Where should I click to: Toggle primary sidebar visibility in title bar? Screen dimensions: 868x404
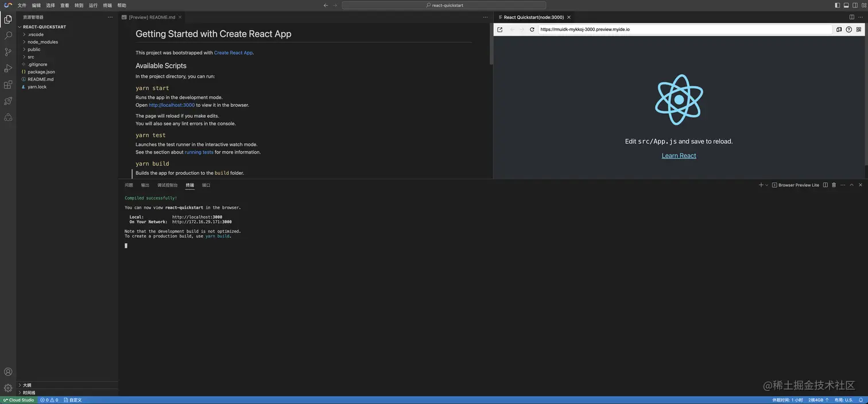tap(837, 5)
